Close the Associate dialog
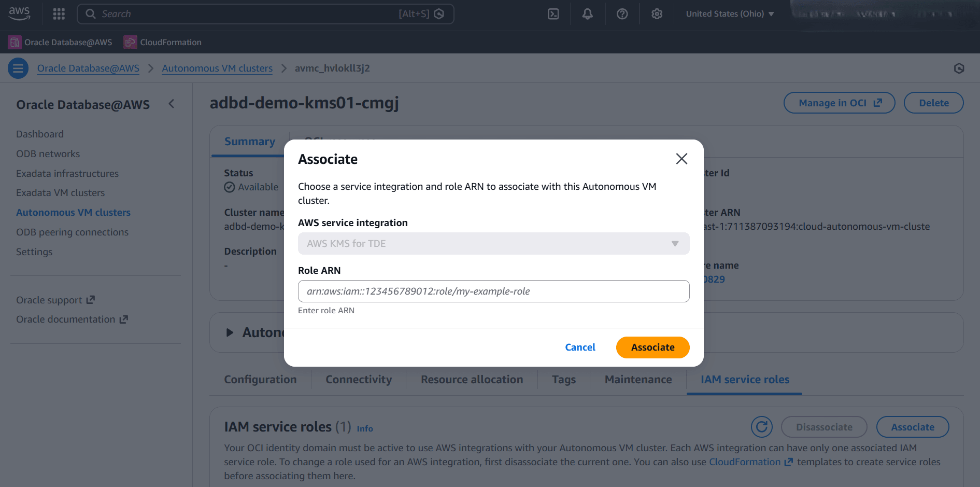 coord(681,159)
